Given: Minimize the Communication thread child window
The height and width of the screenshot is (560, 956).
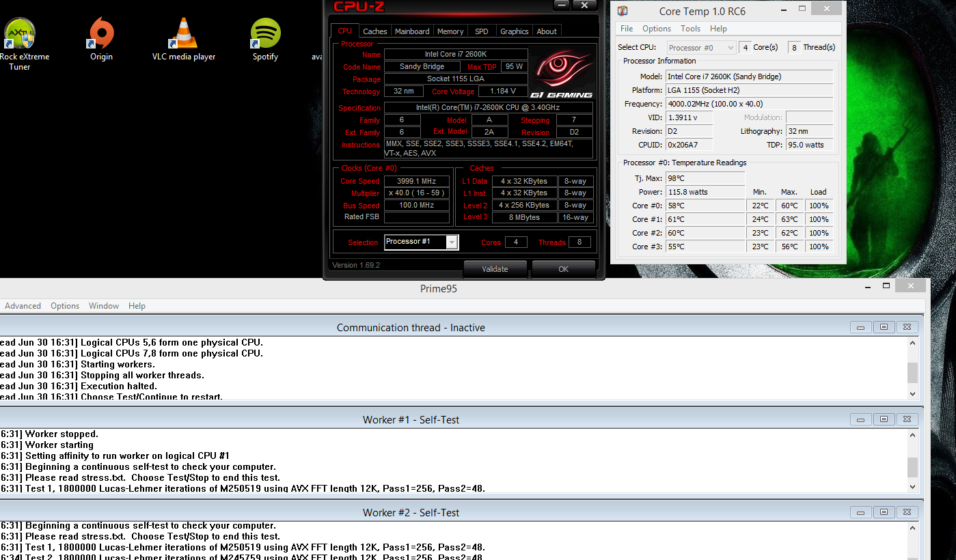Looking at the screenshot, I should point(860,327).
